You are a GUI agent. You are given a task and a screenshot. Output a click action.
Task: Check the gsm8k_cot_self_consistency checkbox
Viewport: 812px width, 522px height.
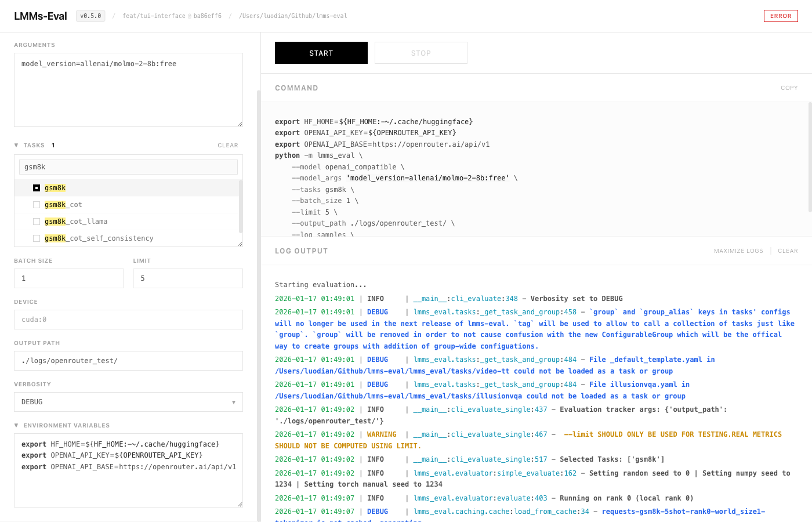click(x=37, y=238)
